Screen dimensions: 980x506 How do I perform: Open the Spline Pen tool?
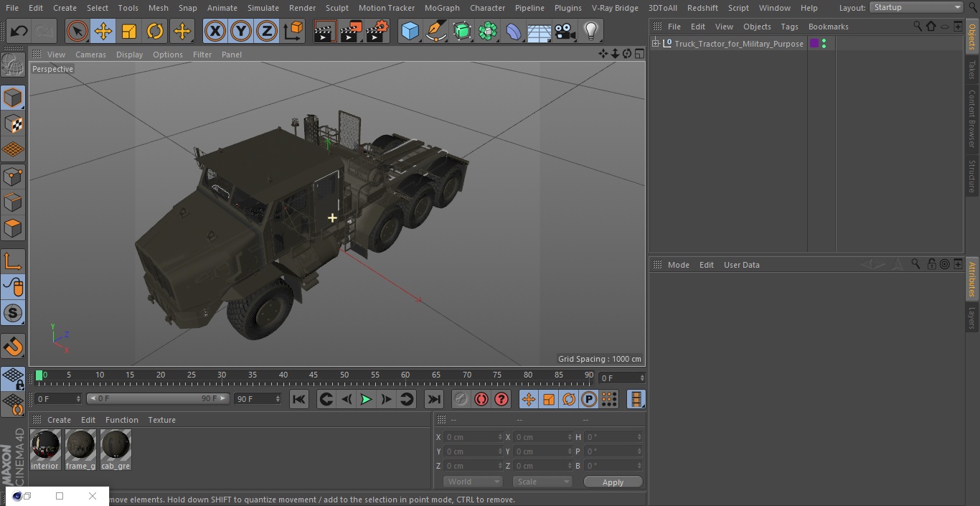pos(435,31)
